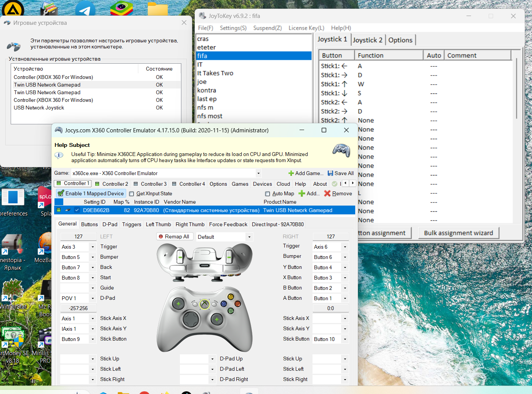This screenshot has height=394, width=532.
Task: Click the Add Game green plus icon
Action: point(291,173)
